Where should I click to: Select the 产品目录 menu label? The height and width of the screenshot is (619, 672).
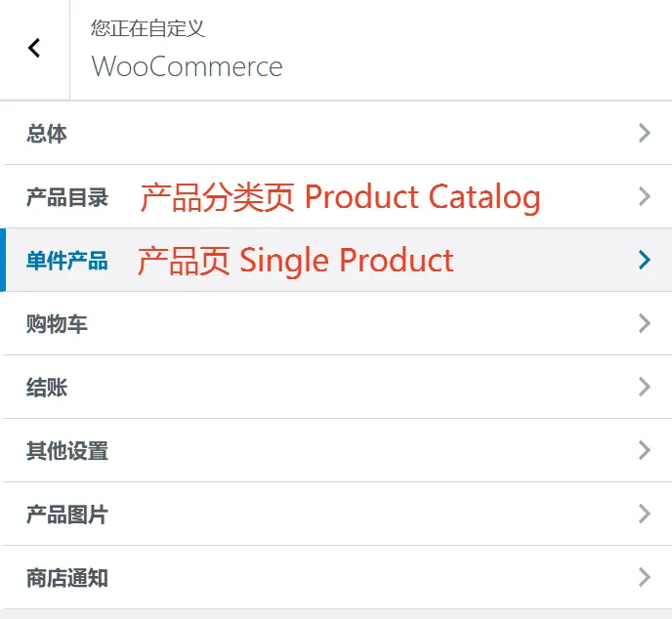[x=67, y=197]
